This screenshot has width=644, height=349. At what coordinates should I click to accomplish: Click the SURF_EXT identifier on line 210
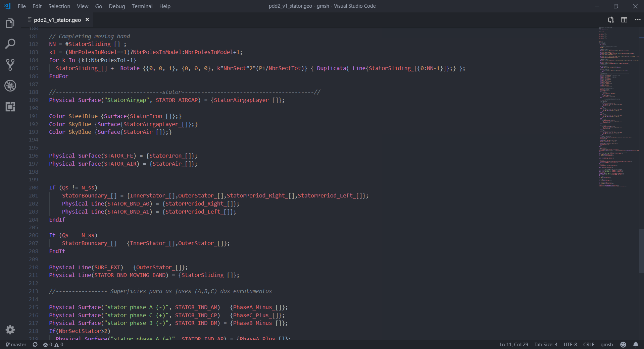click(x=107, y=267)
